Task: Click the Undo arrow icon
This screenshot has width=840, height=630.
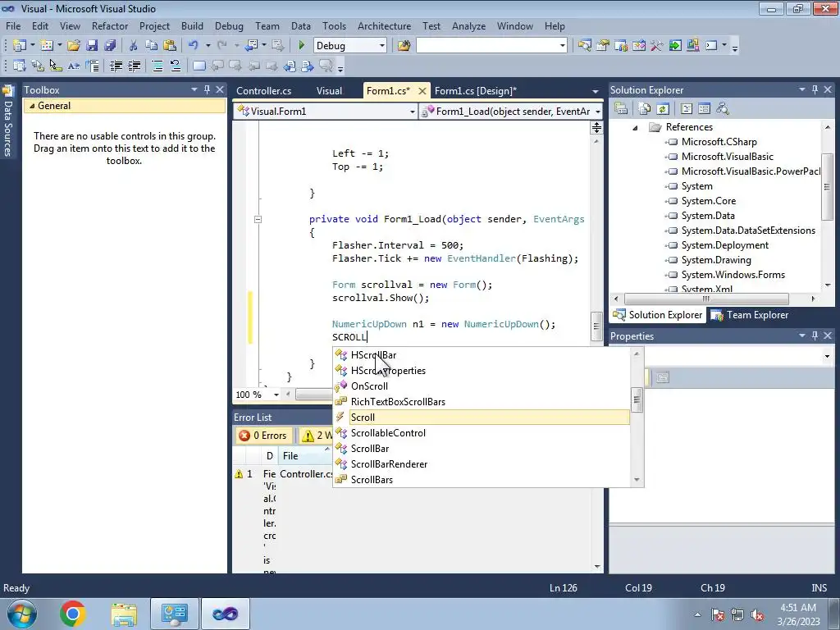Action: [194, 46]
